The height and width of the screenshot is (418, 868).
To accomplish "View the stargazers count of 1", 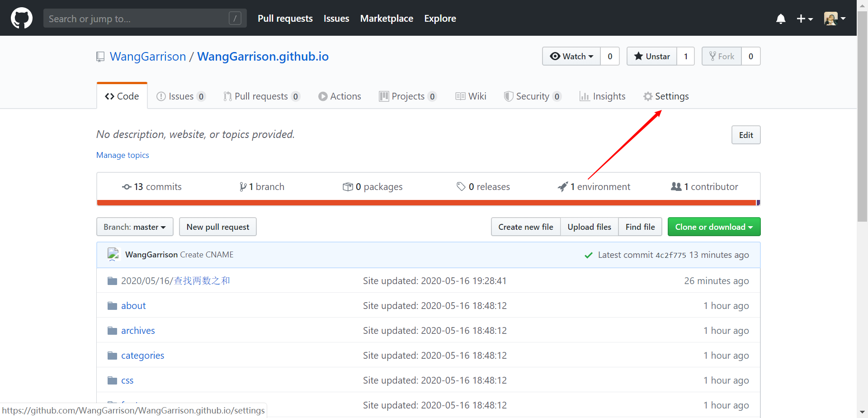I will 686,56.
